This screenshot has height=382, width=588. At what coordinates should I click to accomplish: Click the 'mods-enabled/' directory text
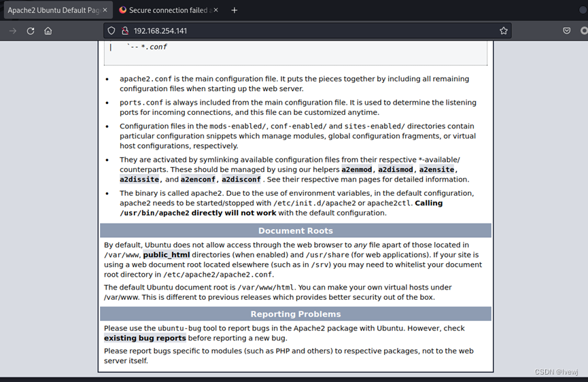click(238, 126)
